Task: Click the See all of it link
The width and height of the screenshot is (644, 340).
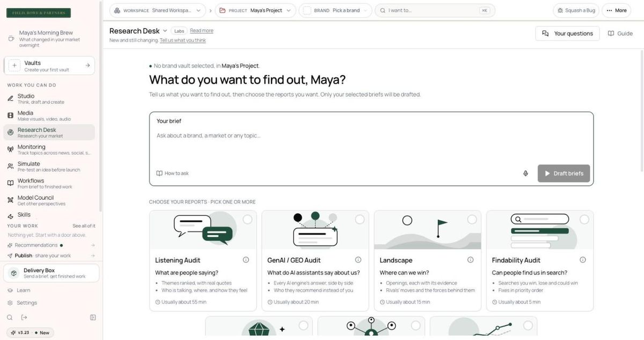Action: (x=84, y=226)
